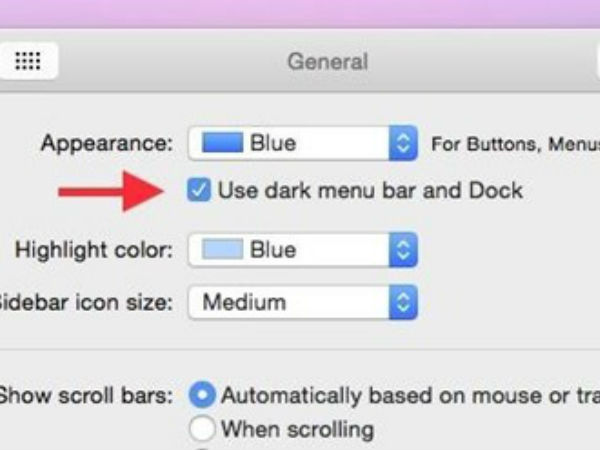The height and width of the screenshot is (450, 600).
Task: Toggle the dark menu bar and Dock checkbox
Action: 199,190
